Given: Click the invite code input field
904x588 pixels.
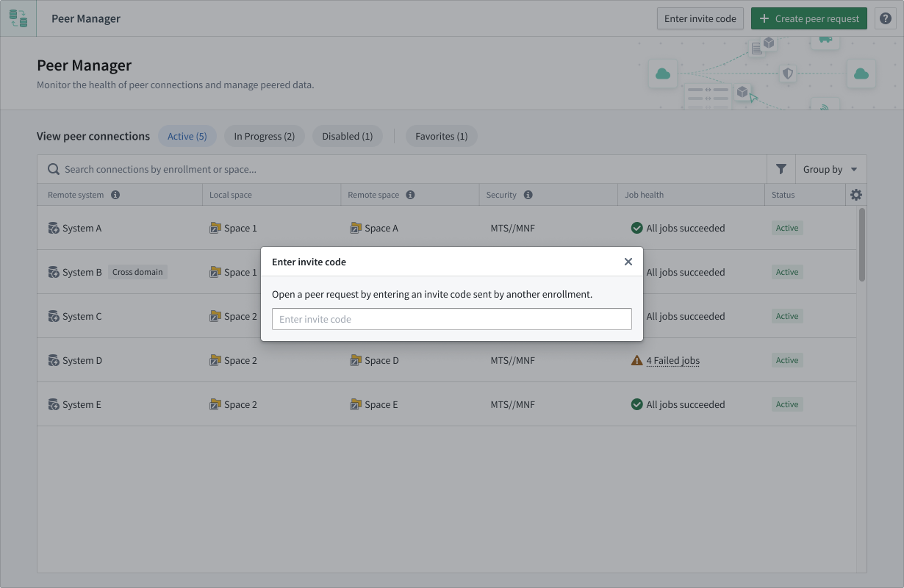Looking at the screenshot, I should (x=451, y=319).
